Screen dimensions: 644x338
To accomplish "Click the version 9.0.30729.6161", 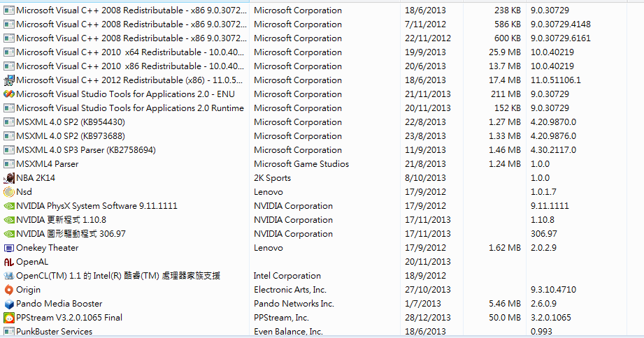I will click(561, 38).
